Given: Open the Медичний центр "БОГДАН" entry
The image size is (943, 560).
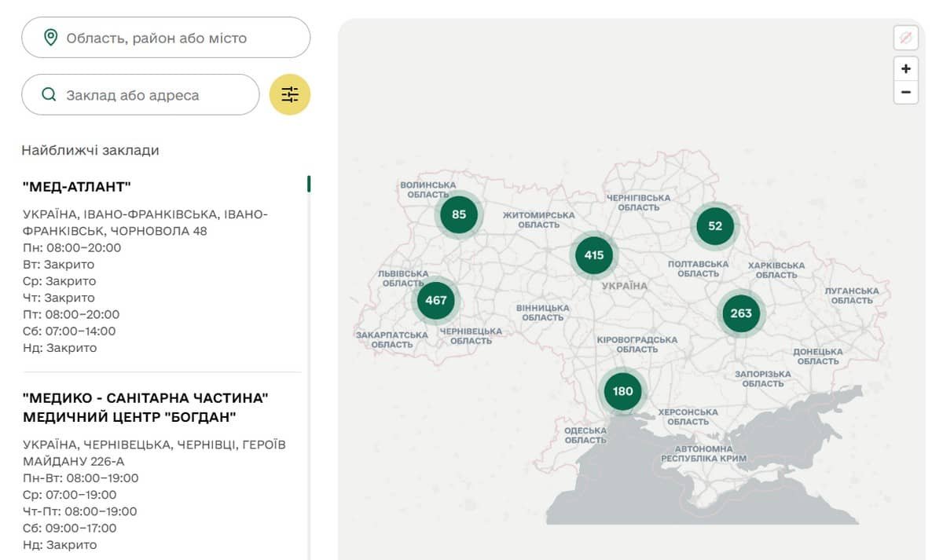Looking at the screenshot, I should click(145, 407).
